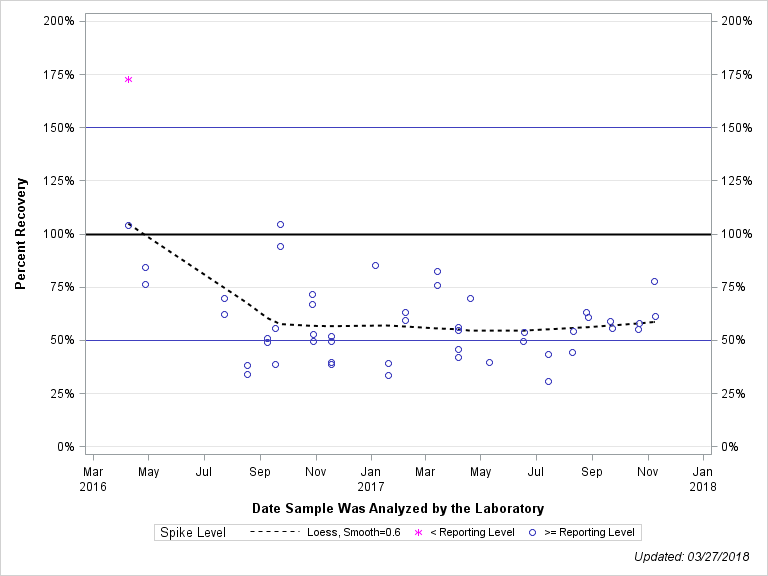Image resolution: width=768 pixels, height=576 pixels.
Task: Select the magenta asterisk in the legend
Action: click(x=418, y=532)
